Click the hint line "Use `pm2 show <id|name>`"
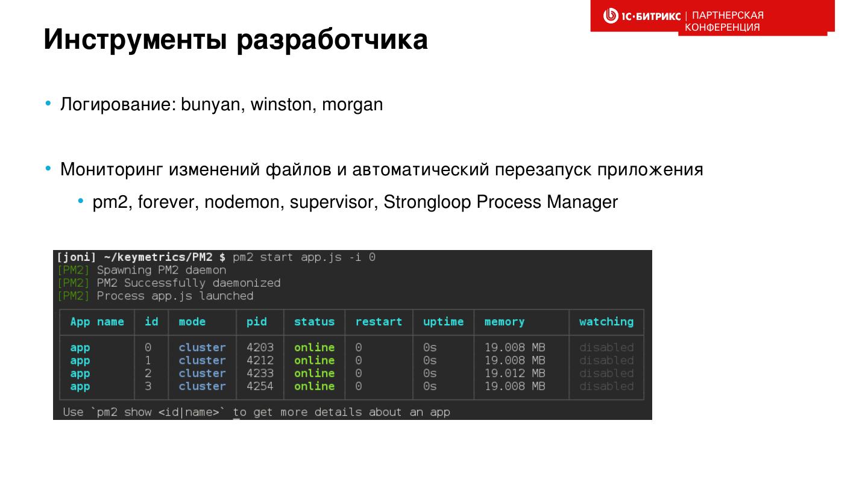The height and width of the screenshot is (488, 868). [x=143, y=412]
